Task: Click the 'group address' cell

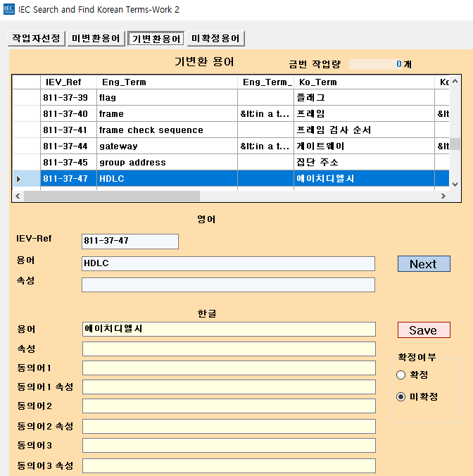Action: 167,162
